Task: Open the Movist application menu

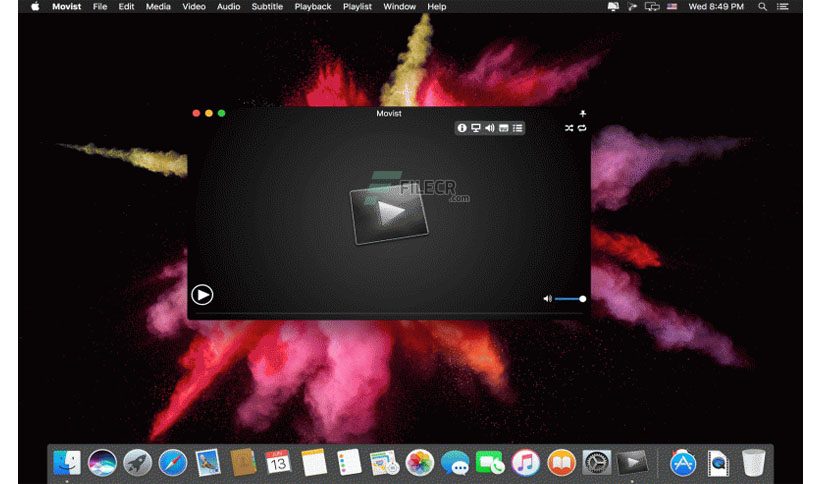Action: point(67,6)
